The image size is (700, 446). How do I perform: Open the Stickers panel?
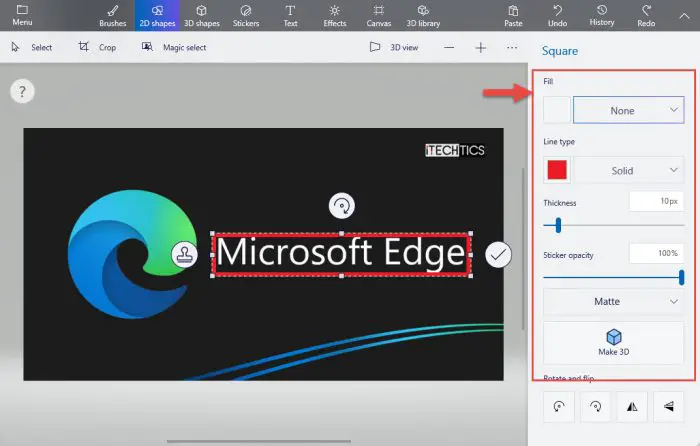click(x=246, y=14)
